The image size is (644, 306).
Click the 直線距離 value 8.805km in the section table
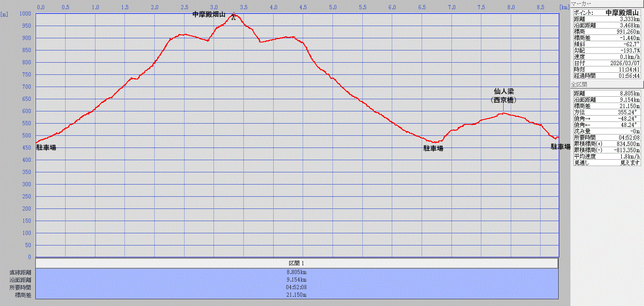point(297,272)
